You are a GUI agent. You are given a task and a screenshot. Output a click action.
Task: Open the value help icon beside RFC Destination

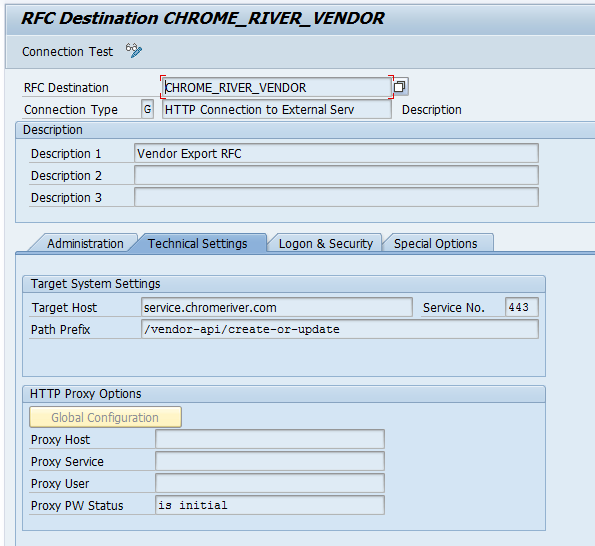point(400,87)
